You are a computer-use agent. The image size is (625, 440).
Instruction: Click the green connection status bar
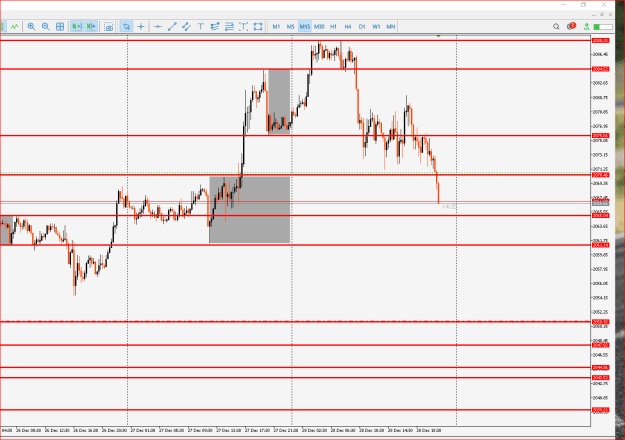point(603,27)
